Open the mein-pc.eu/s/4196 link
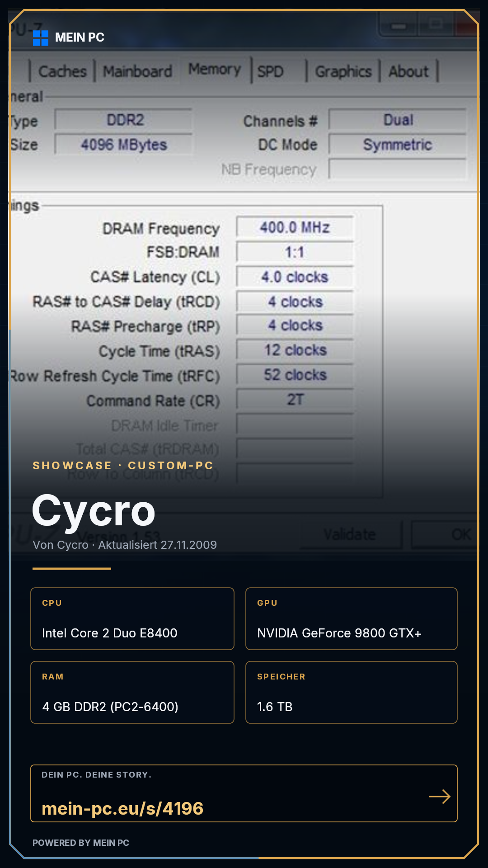Screen dimensions: 488x868 [122, 808]
